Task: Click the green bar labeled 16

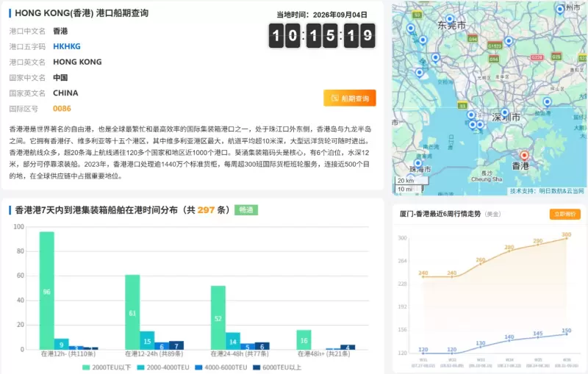Action: 304,339
